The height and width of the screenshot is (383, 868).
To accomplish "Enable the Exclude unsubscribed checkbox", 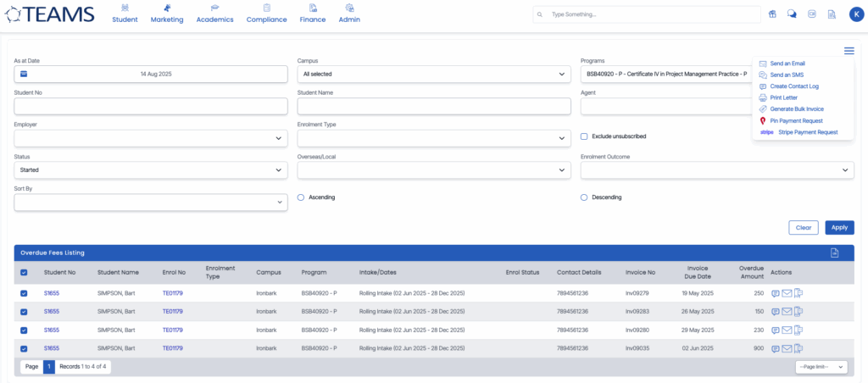I will [x=584, y=136].
